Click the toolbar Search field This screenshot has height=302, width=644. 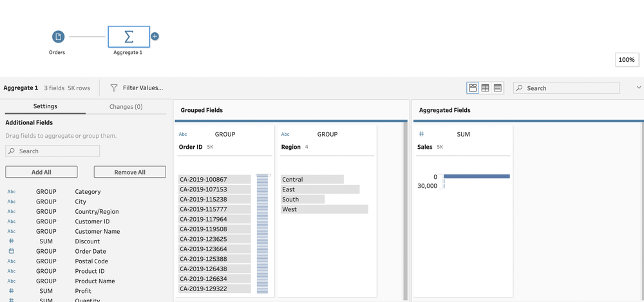(566, 88)
